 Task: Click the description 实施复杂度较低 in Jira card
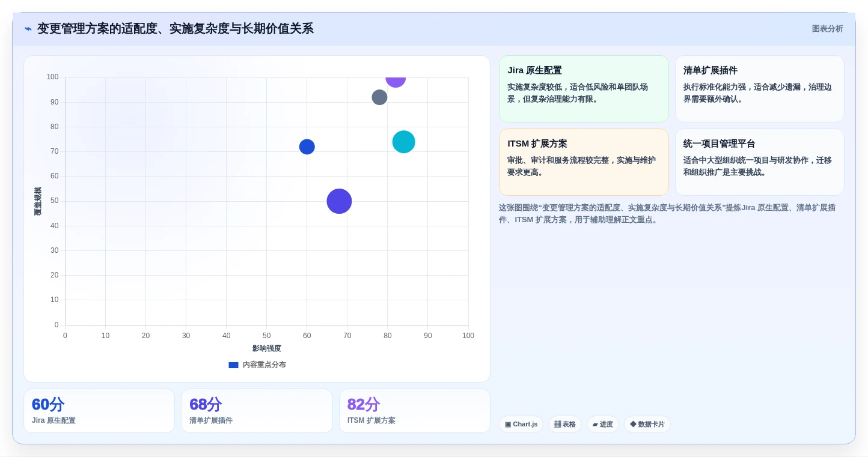[578, 93]
